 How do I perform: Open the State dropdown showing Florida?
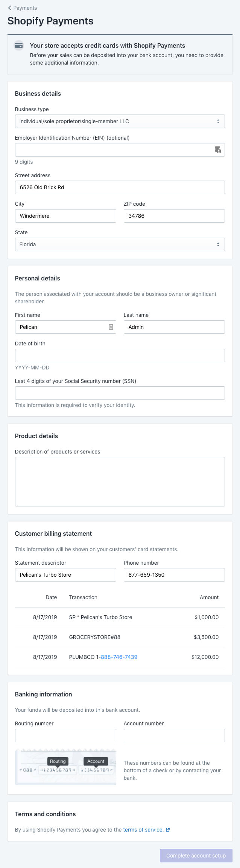[120, 244]
